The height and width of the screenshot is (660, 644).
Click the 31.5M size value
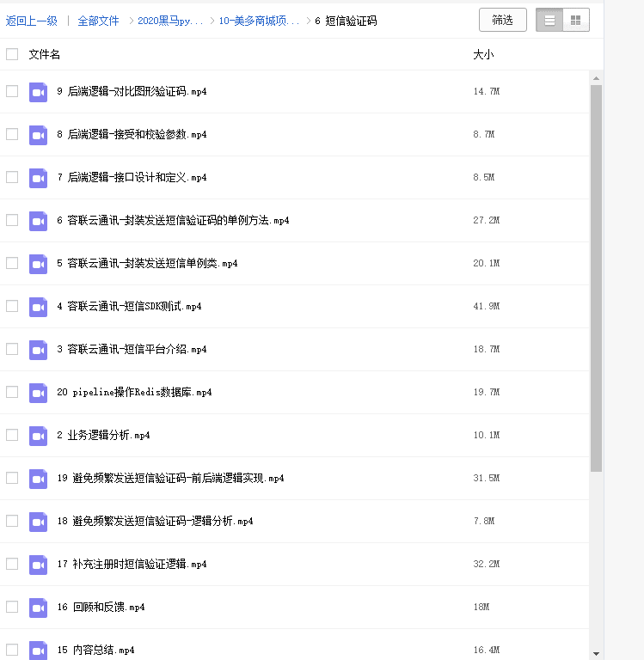coord(487,478)
